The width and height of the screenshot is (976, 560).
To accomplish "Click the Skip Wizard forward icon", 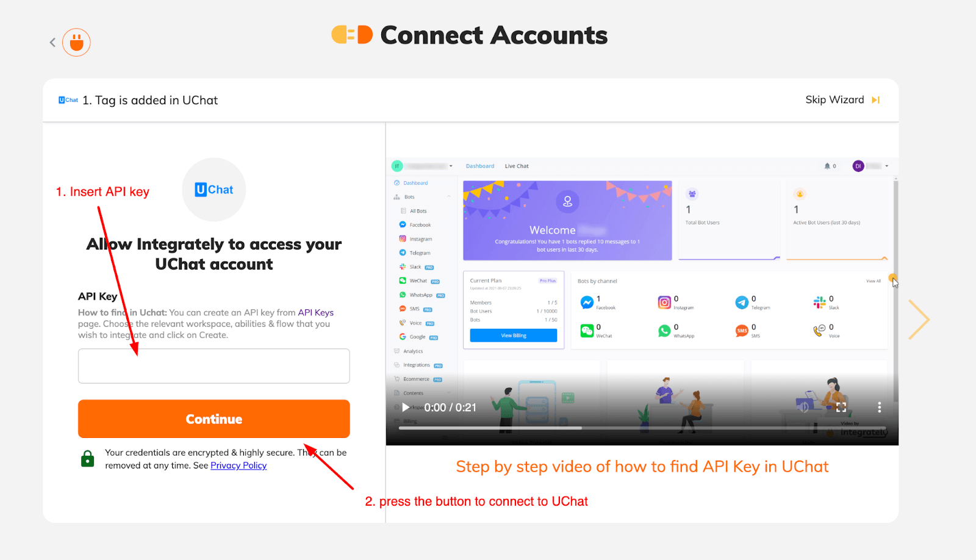I will [875, 100].
